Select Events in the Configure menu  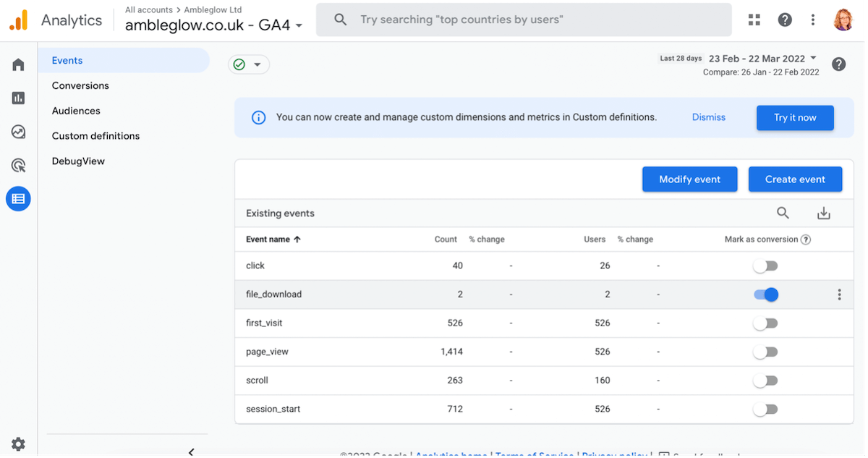[124, 61]
